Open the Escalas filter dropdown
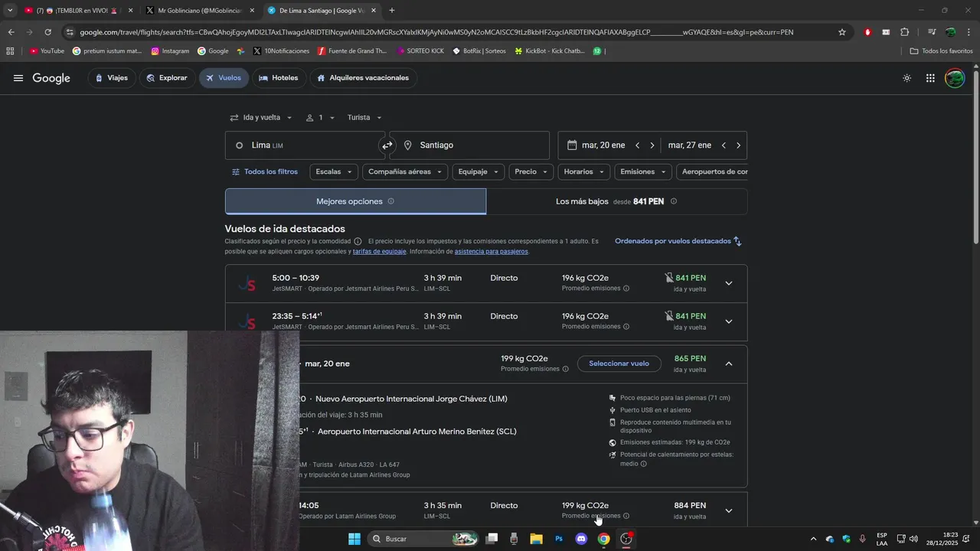 (334, 172)
